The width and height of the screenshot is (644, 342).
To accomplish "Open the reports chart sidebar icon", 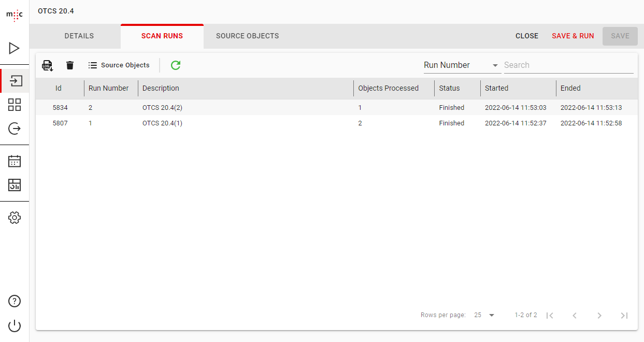I will pyautogui.click(x=15, y=184).
